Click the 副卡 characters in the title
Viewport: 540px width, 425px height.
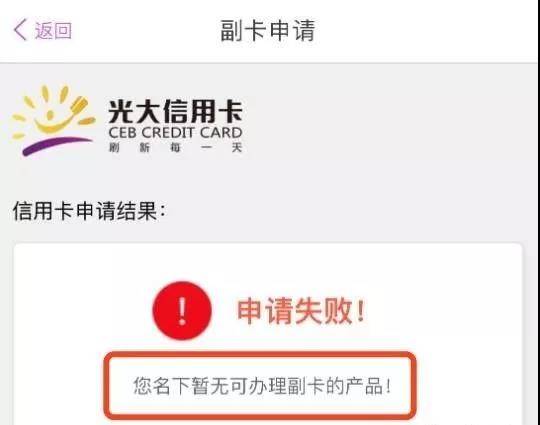(x=243, y=31)
